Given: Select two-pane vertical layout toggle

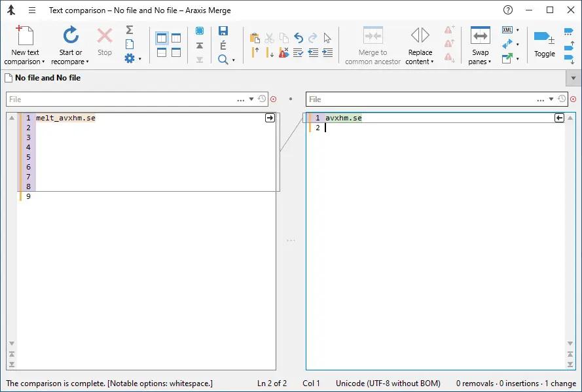Looking at the screenshot, I should click(162, 38).
